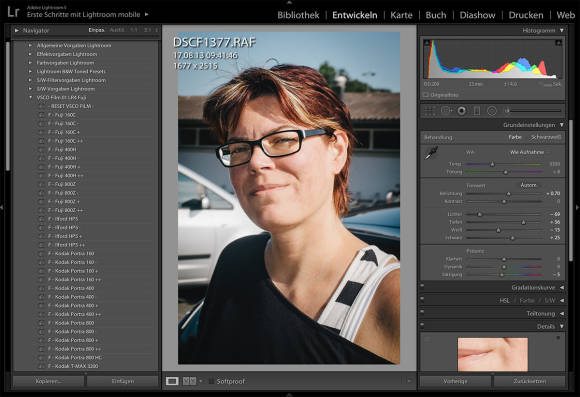This screenshot has height=397, width=580.
Task: Open the Wie Aufnahme white balance dropdown
Action: (527, 152)
